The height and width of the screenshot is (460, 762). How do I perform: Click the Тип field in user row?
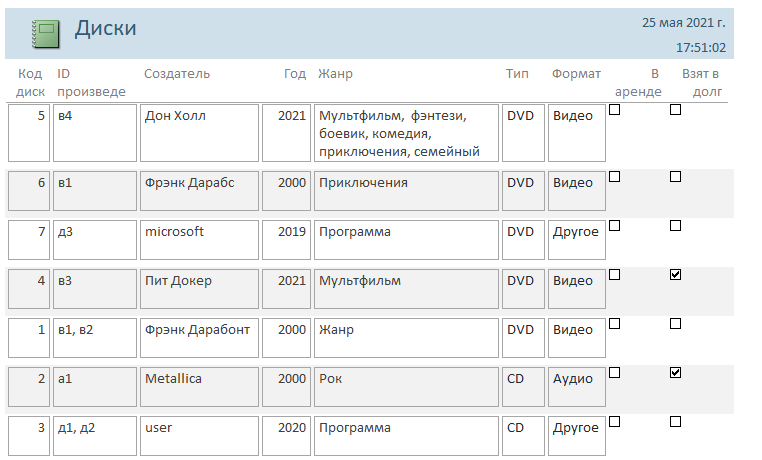(x=523, y=436)
